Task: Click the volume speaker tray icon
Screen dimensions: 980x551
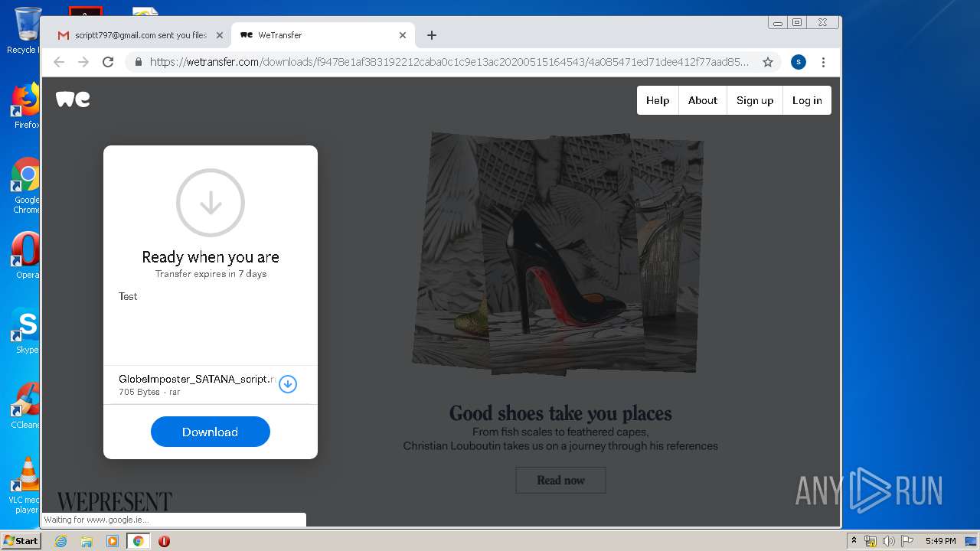Action: (888, 541)
